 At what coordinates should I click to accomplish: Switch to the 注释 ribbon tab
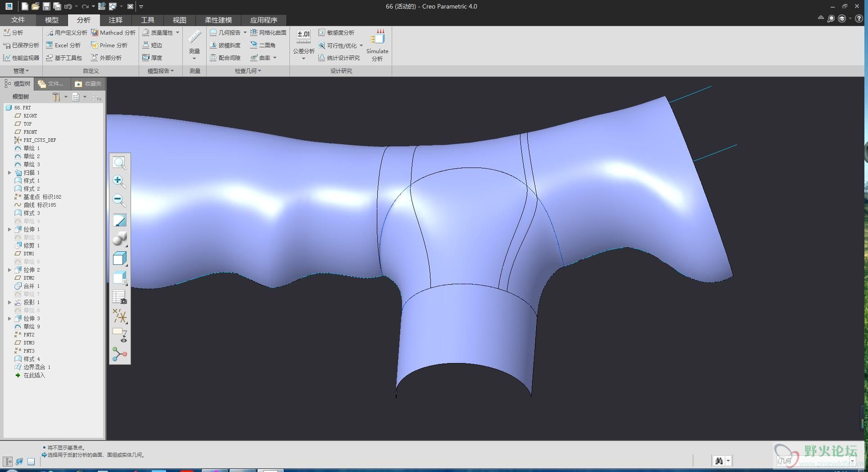click(116, 20)
